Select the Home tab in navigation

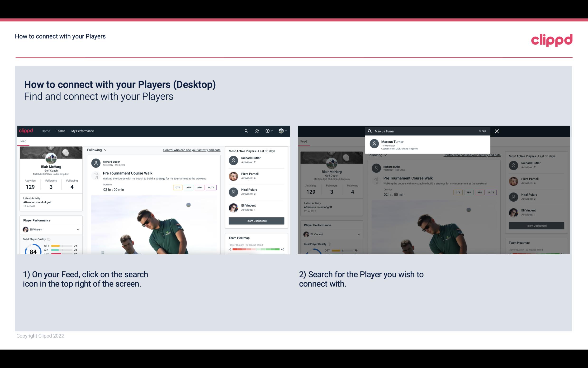tap(45, 131)
